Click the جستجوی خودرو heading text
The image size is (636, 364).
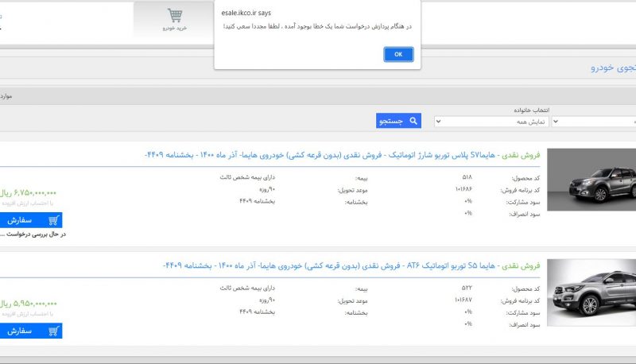pos(613,68)
